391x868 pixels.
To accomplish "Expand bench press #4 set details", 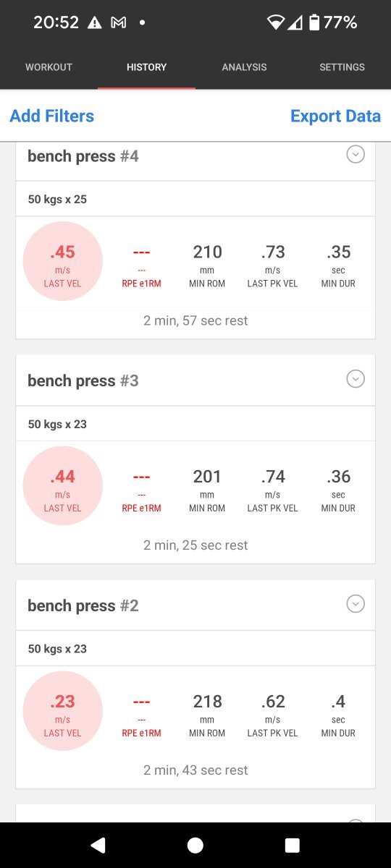I will (x=355, y=154).
